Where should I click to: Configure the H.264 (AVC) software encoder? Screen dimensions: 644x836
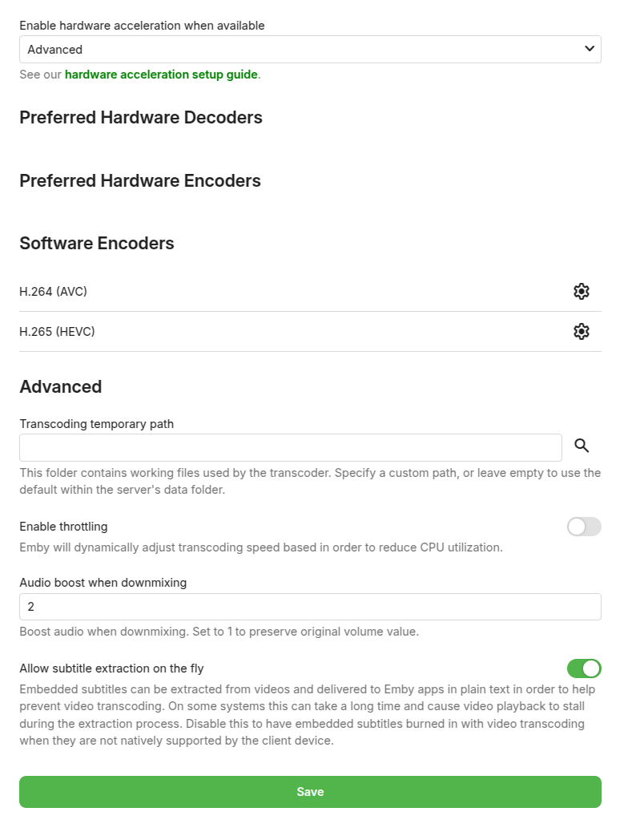click(581, 291)
